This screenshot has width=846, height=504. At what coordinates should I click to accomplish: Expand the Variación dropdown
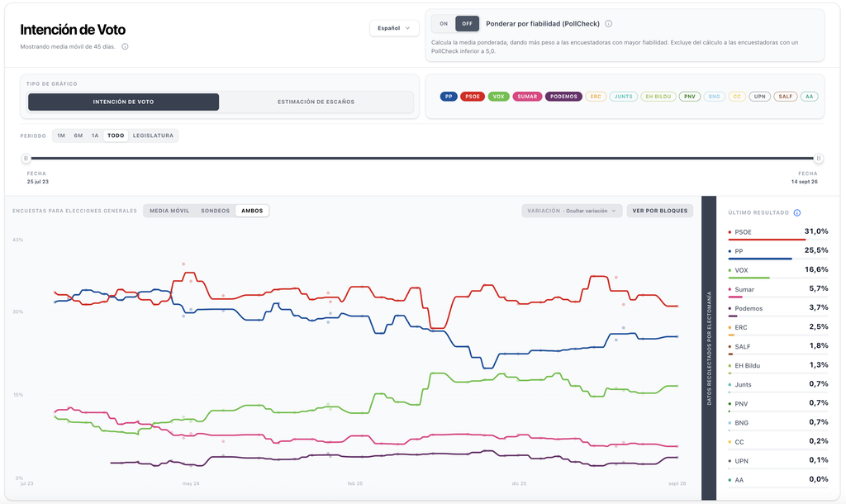[x=572, y=211]
